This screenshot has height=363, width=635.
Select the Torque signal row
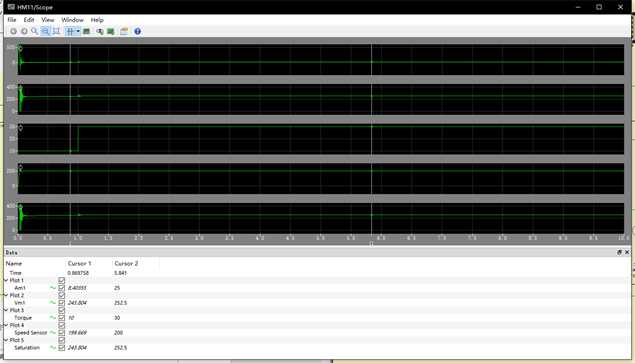(317, 318)
